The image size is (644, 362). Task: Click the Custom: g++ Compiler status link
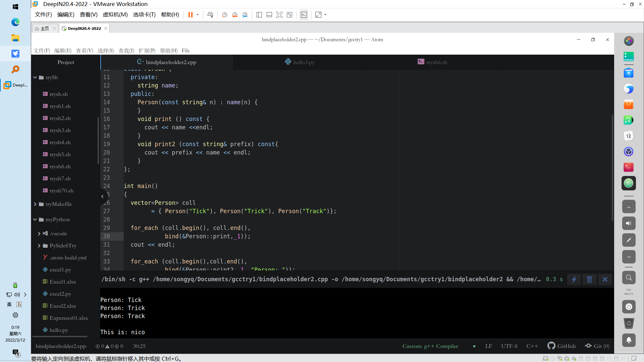[x=430, y=346]
